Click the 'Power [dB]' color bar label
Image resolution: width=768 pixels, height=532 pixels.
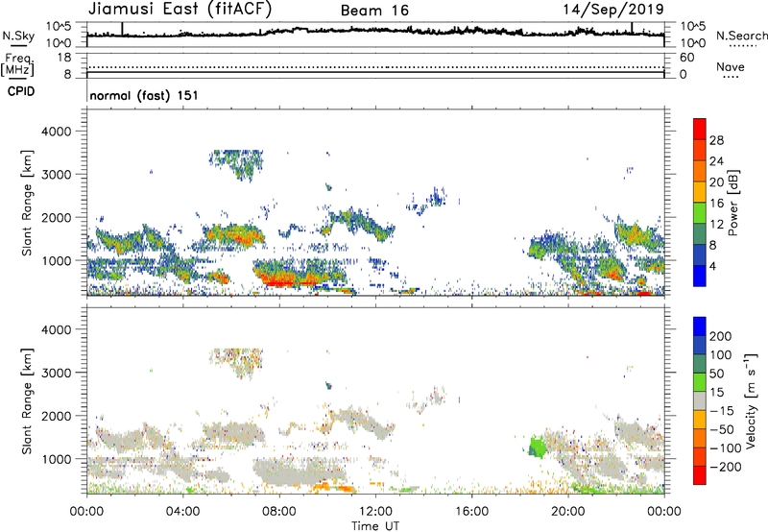point(732,203)
